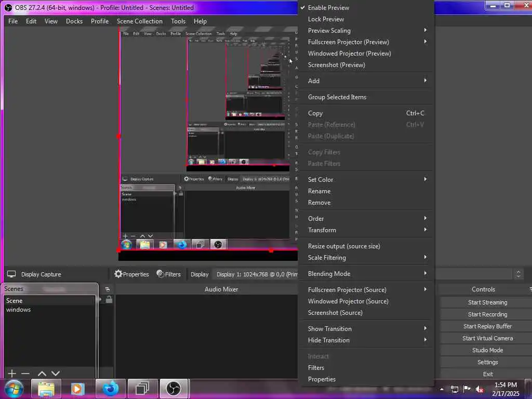Open the View menu
This screenshot has height=399, width=532.
[51, 21]
